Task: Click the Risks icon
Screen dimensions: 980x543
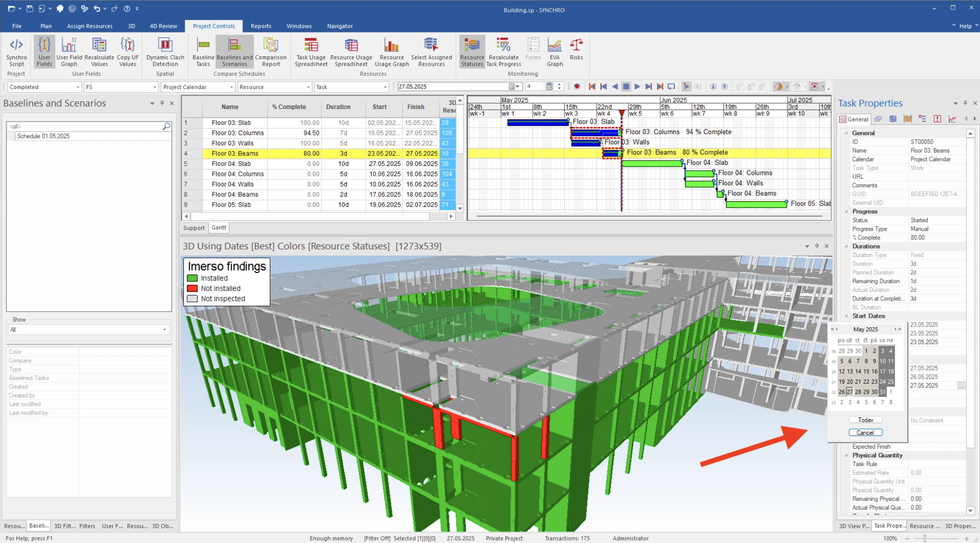Action: tap(576, 49)
